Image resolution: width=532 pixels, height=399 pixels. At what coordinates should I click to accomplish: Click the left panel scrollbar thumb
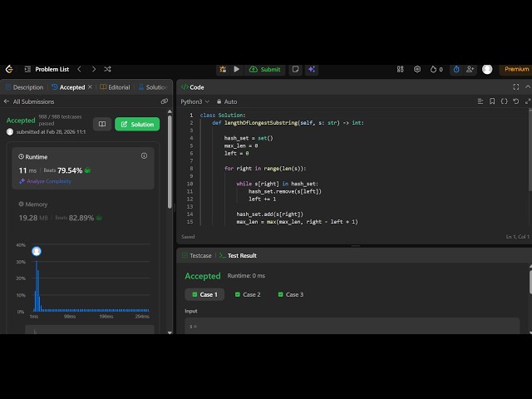click(x=170, y=162)
